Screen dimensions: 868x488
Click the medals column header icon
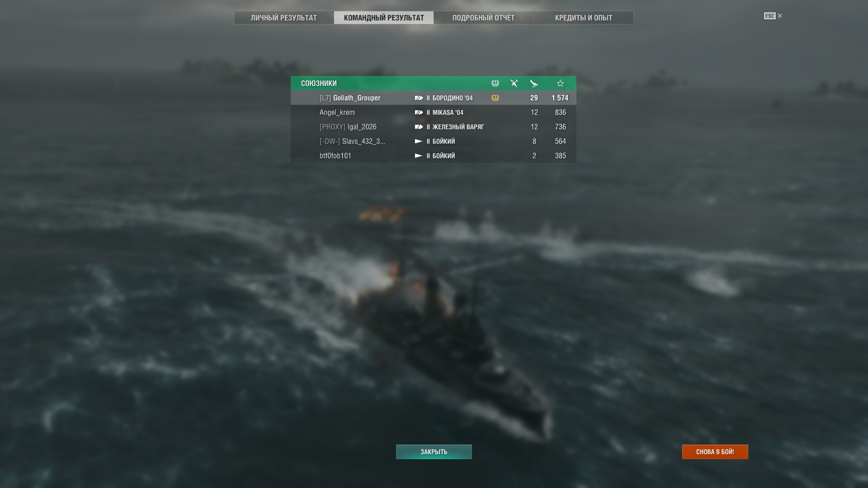[495, 83]
